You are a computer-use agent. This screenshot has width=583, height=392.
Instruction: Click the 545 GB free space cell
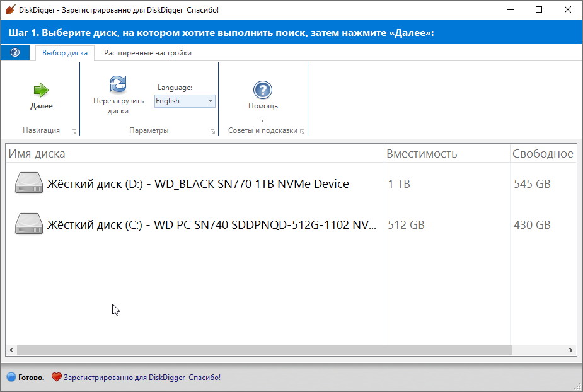pos(532,184)
